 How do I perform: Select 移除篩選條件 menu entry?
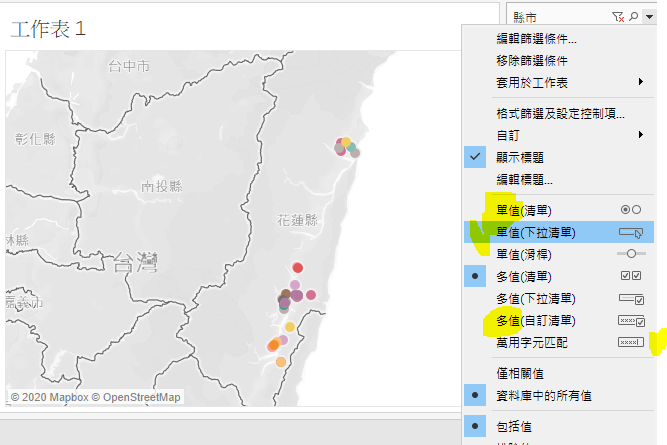click(x=559, y=61)
